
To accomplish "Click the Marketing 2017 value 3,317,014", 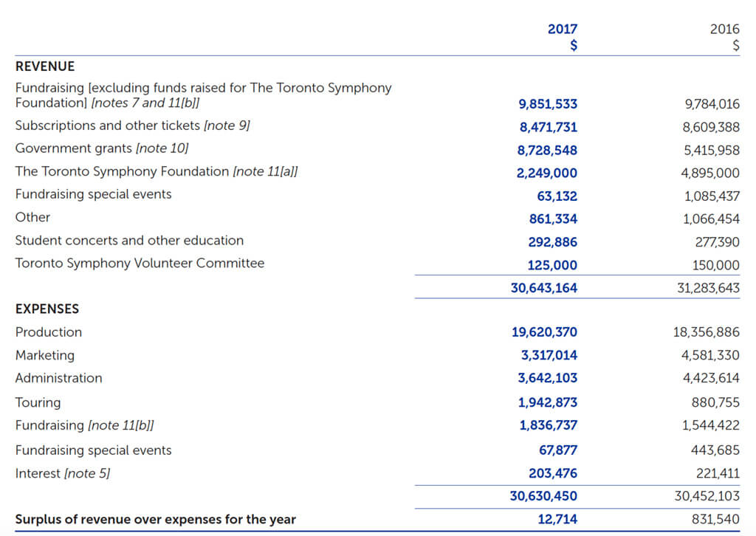I will (549, 355).
